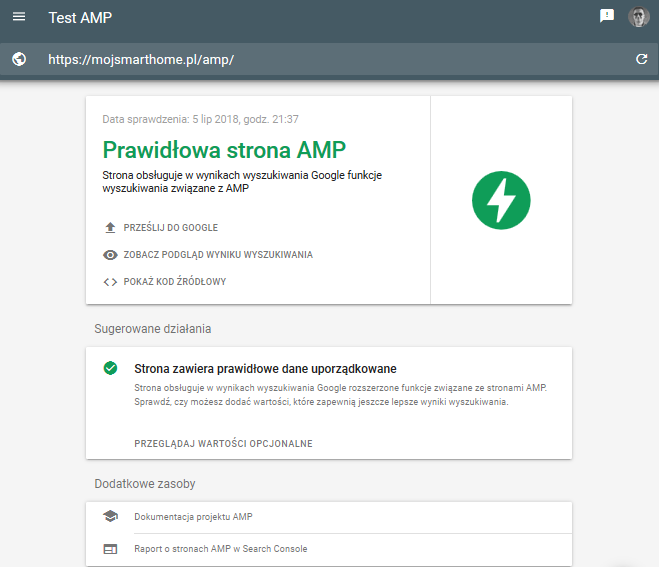Click the eye preview icon
Viewport: 659px width, 567px height.
110,255
